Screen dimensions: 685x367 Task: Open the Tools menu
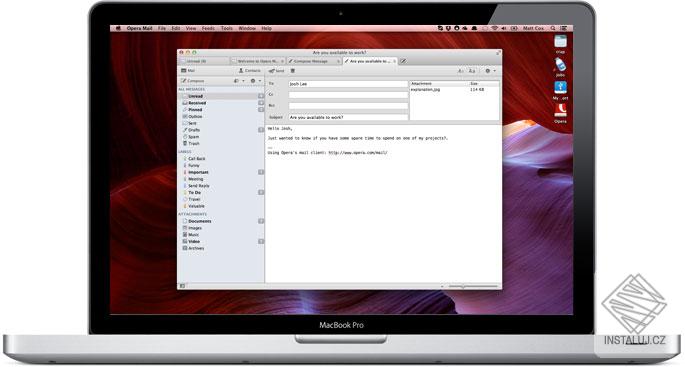226,28
